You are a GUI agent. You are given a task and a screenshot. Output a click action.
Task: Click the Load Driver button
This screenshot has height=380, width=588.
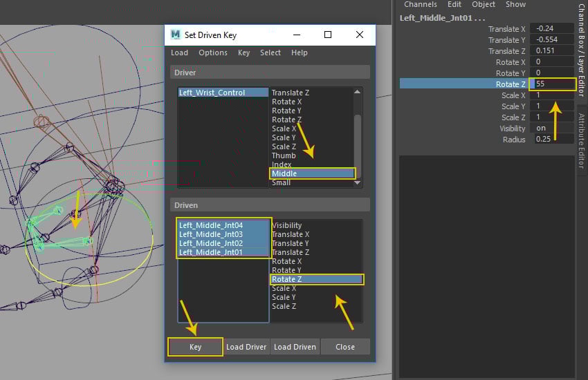coord(246,347)
